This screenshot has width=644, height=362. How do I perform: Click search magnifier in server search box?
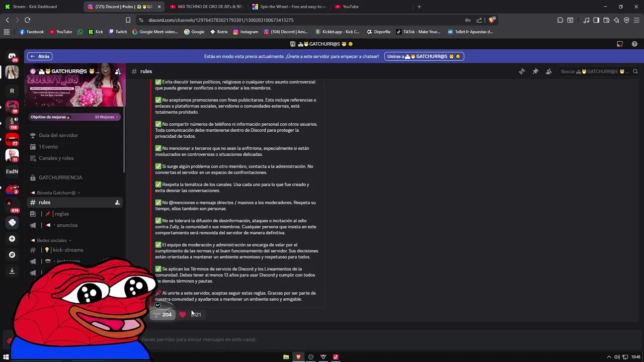click(635, 71)
